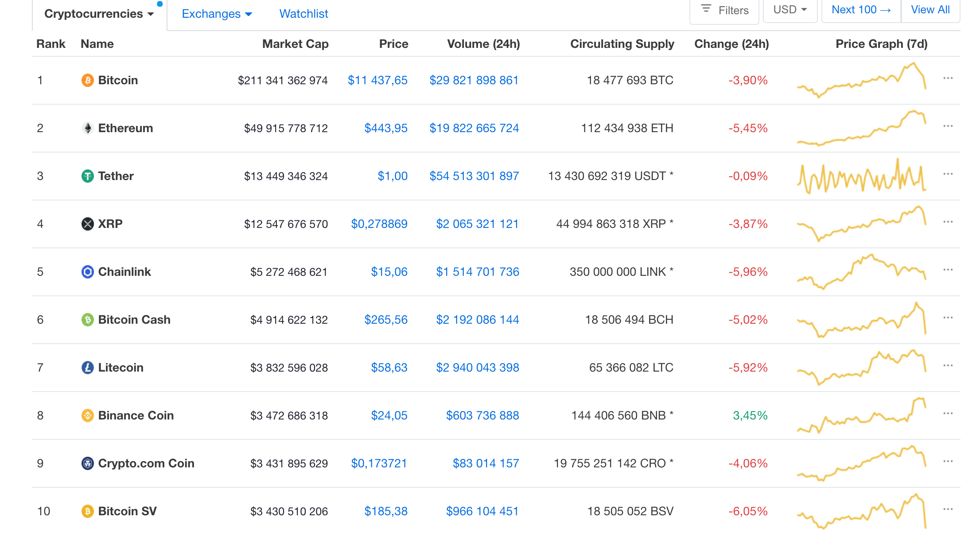
Task: Click the Ethereum diamond logo icon
Action: point(87,128)
